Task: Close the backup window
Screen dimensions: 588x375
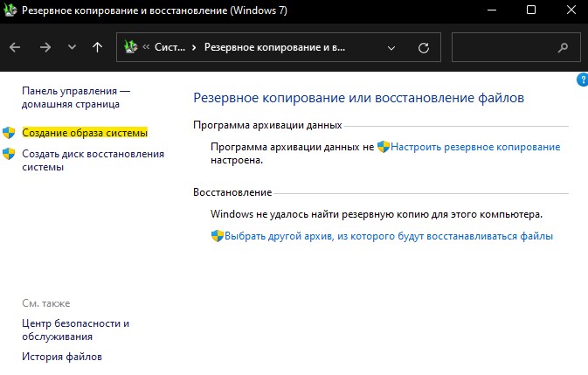Action: point(571,10)
